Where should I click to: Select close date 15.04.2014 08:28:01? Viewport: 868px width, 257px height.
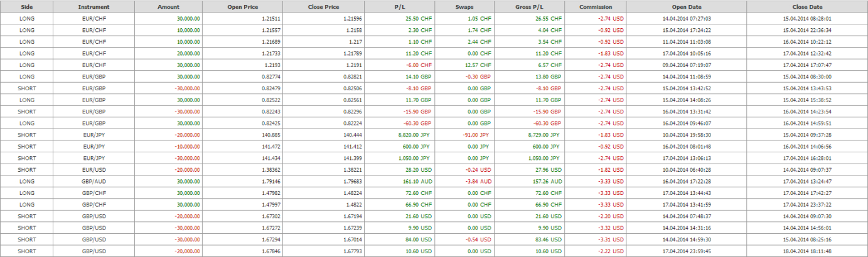(807, 19)
